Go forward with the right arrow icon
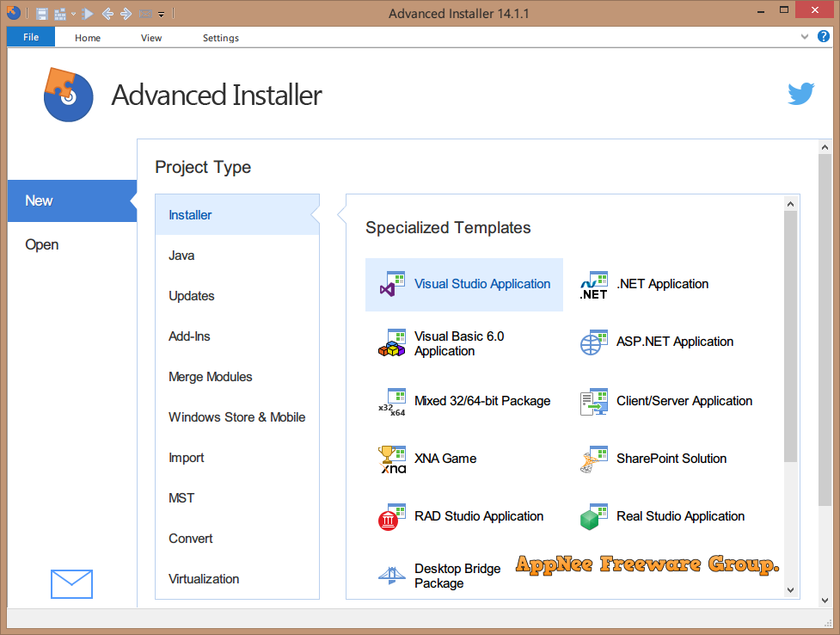 [126, 14]
